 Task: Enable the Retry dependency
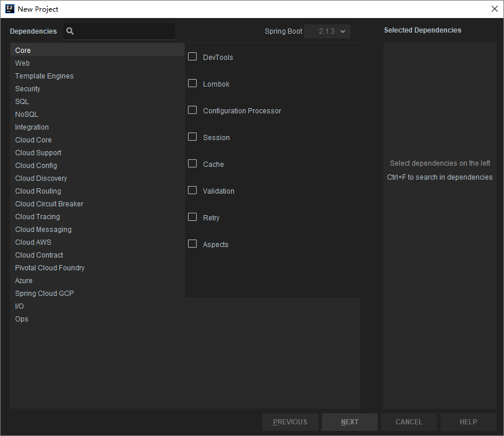[x=192, y=217]
